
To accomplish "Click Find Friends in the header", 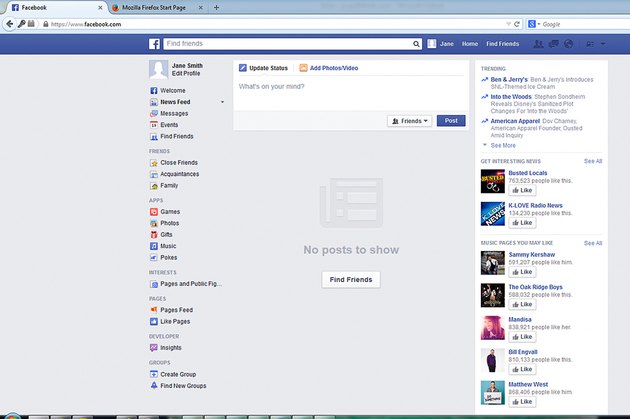I will click(502, 44).
